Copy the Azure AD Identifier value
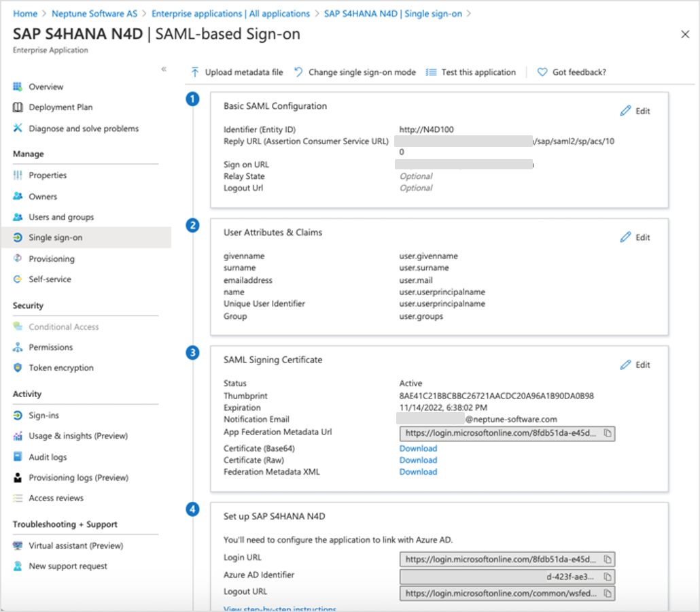 click(x=608, y=577)
